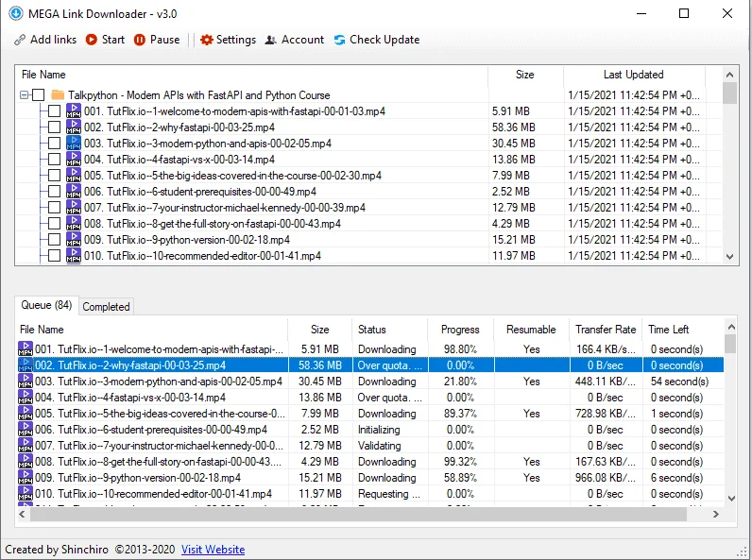Screen dimensions: 752x560
Task: Click the Add links chain icon
Action: coord(20,40)
